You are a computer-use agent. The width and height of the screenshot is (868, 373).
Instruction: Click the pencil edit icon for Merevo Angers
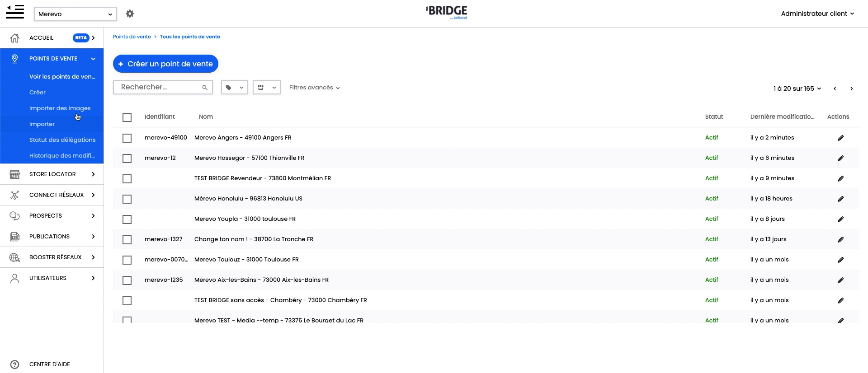pyautogui.click(x=840, y=138)
